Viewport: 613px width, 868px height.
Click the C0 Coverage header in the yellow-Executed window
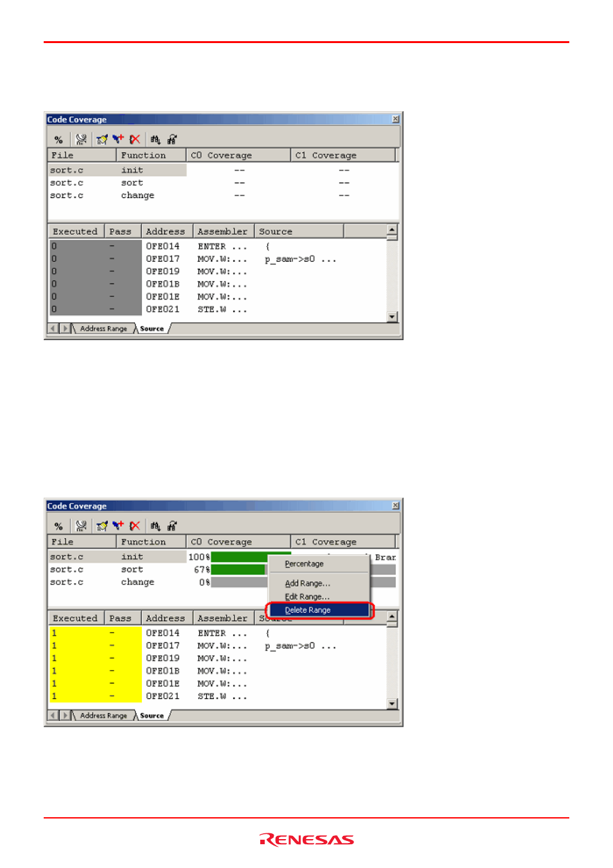[x=238, y=542]
